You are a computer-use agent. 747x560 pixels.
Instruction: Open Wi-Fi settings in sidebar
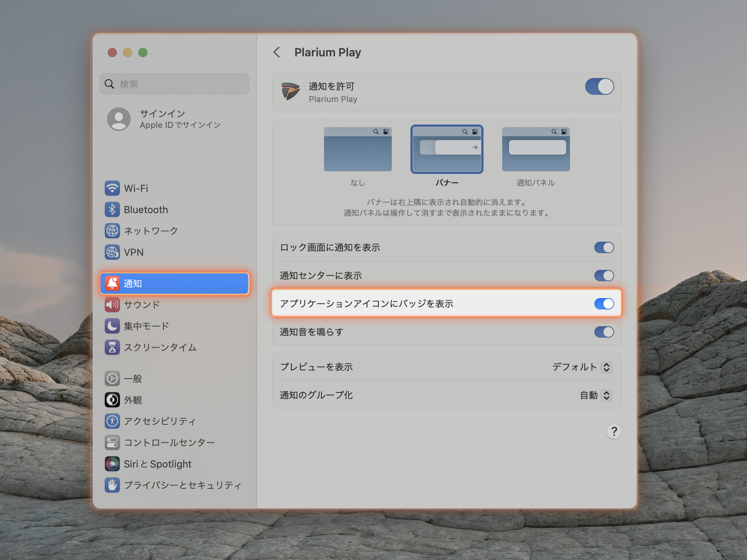pyautogui.click(x=175, y=188)
